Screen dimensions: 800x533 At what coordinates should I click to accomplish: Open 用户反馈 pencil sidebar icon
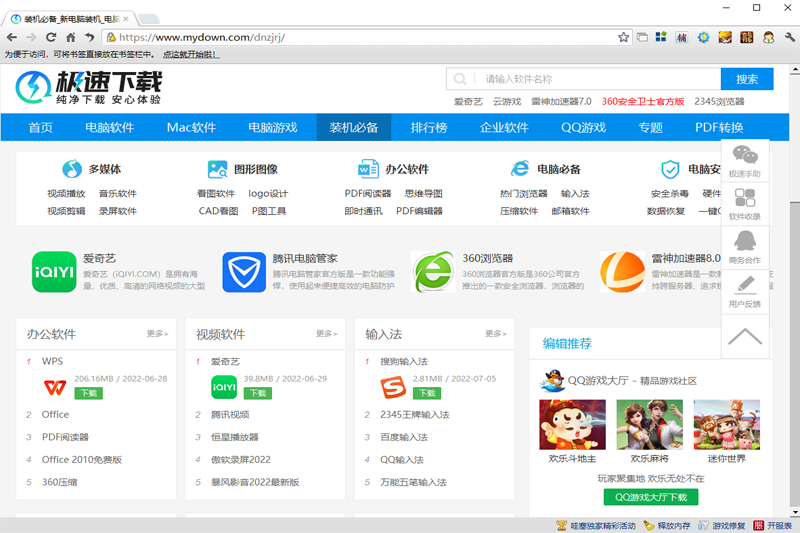click(745, 292)
